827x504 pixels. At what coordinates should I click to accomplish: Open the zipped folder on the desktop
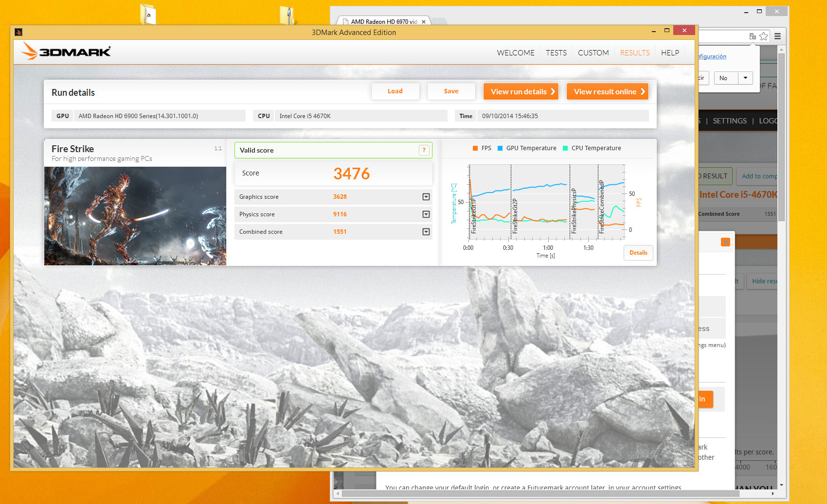click(x=287, y=15)
